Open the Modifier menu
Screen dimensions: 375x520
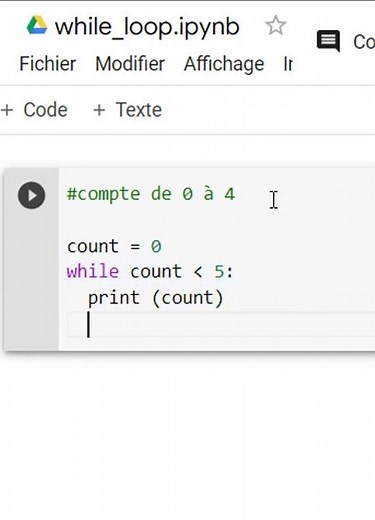[x=130, y=64]
